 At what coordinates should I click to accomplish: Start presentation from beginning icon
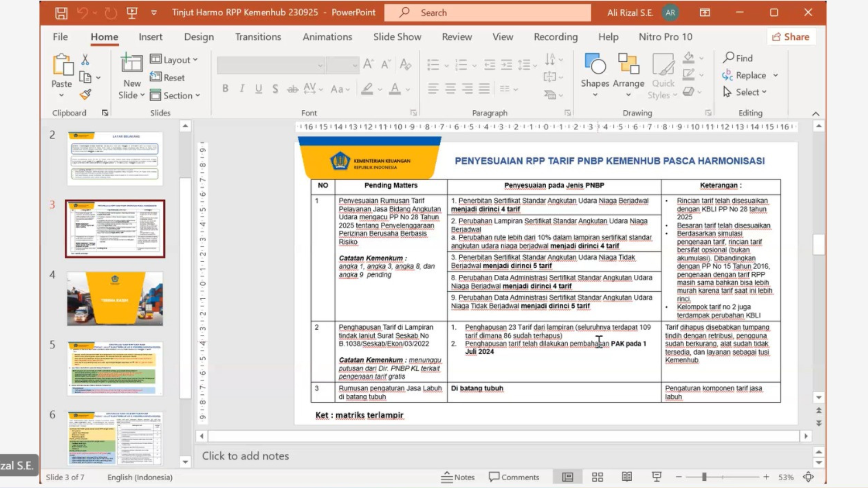coord(132,13)
